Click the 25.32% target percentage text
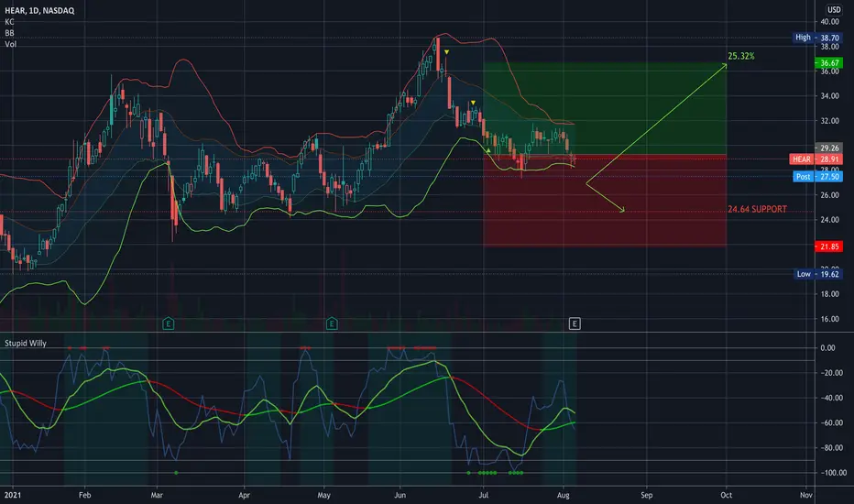854x504 pixels. (741, 56)
